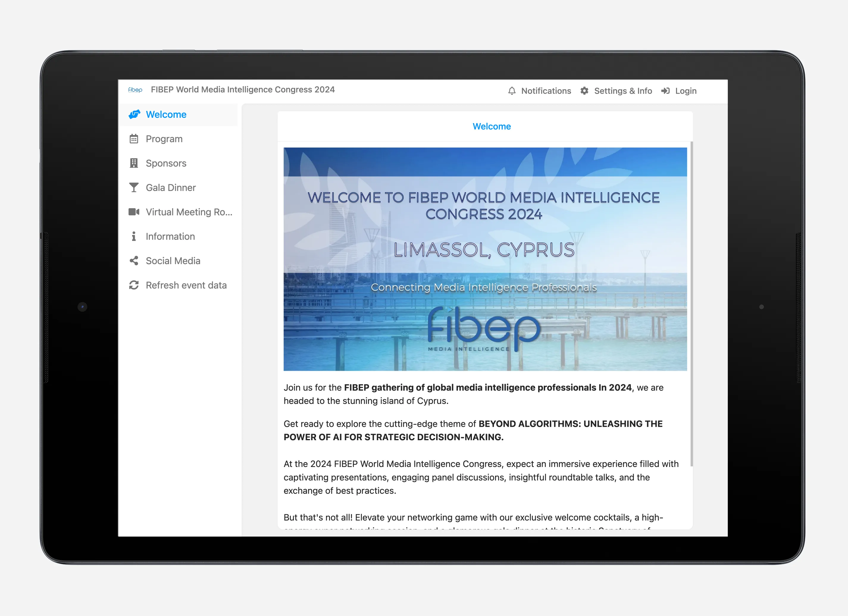Click the FIBEP logo in header
Screen dimensions: 848x616
134,90
